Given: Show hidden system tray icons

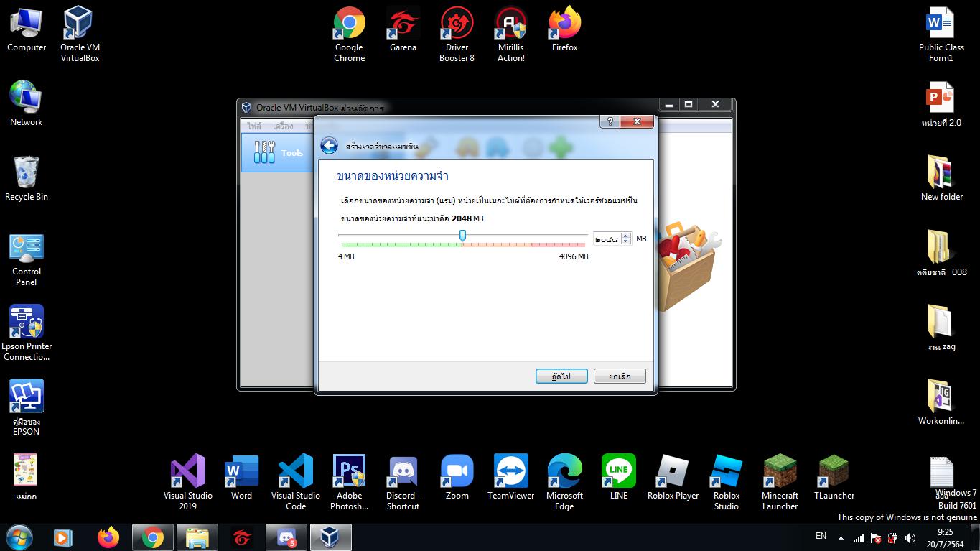Looking at the screenshot, I should [x=841, y=538].
